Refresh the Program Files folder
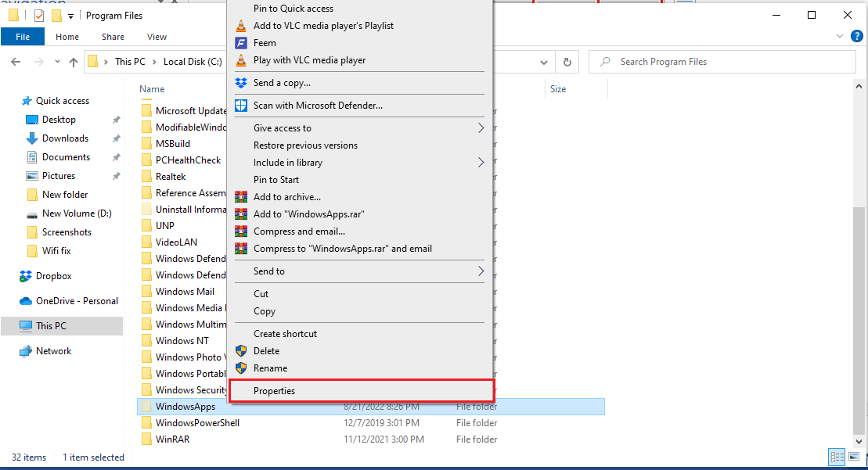868x470 pixels. click(x=567, y=62)
